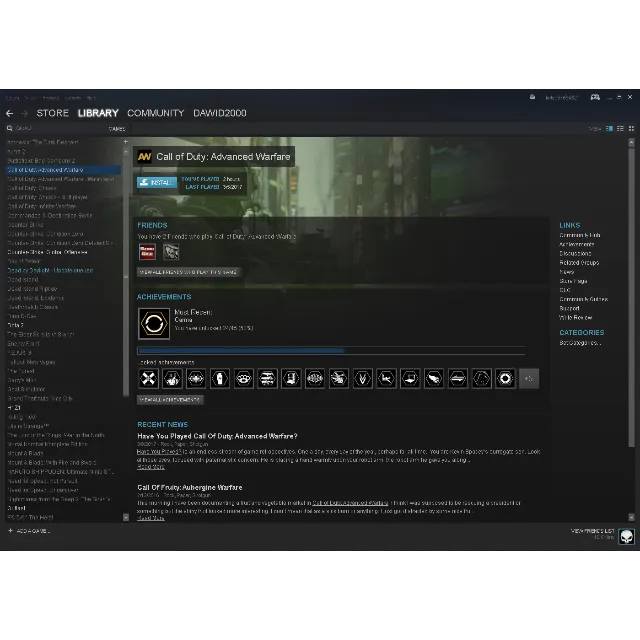Open the account name dropdown in title bar
This screenshot has width=640, height=640.
click(562, 98)
